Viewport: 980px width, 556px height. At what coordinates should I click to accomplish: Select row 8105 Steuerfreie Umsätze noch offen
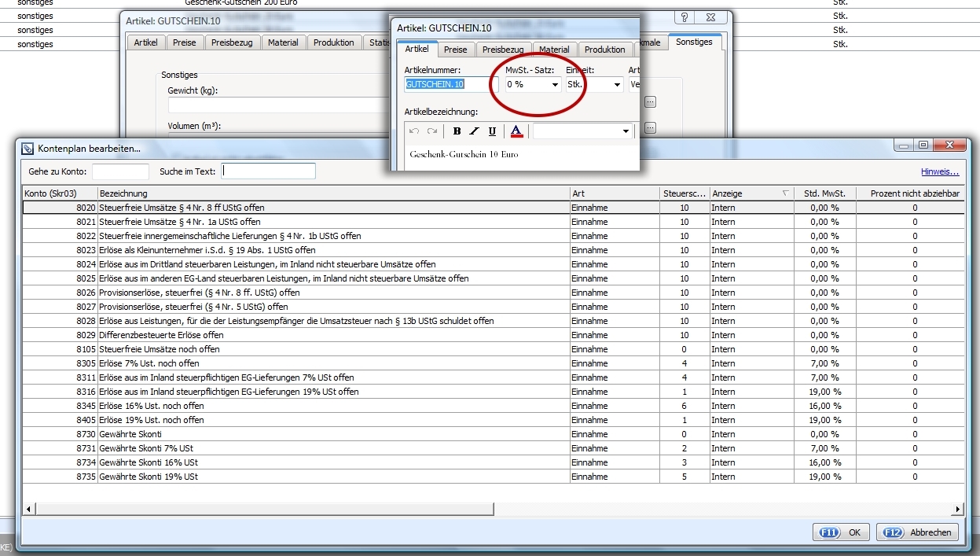(494, 349)
